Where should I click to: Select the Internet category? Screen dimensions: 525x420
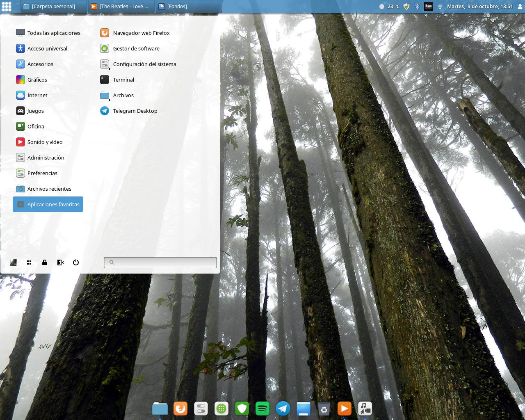coord(48,95)
